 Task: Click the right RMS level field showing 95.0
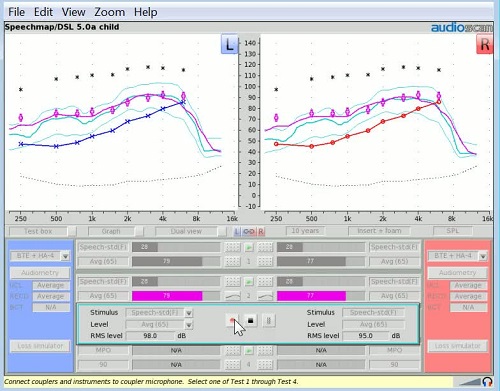(365, 336)
